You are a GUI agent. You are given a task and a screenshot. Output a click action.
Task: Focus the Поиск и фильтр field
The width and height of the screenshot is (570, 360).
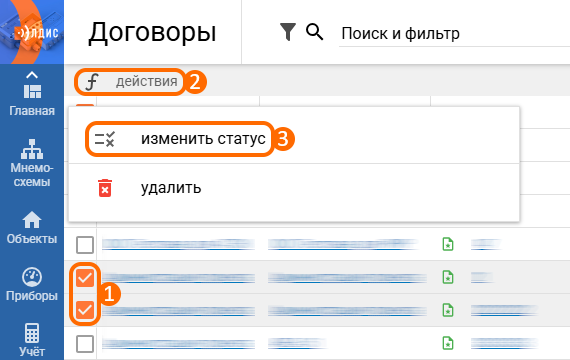454,34
